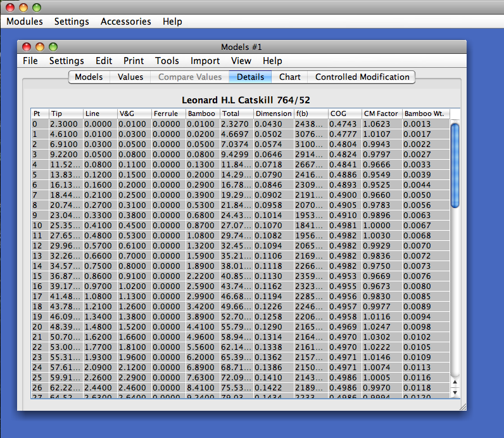Select Line cell 0.1600 in row 6
504x438 pixels.
(x=100, y=184)
